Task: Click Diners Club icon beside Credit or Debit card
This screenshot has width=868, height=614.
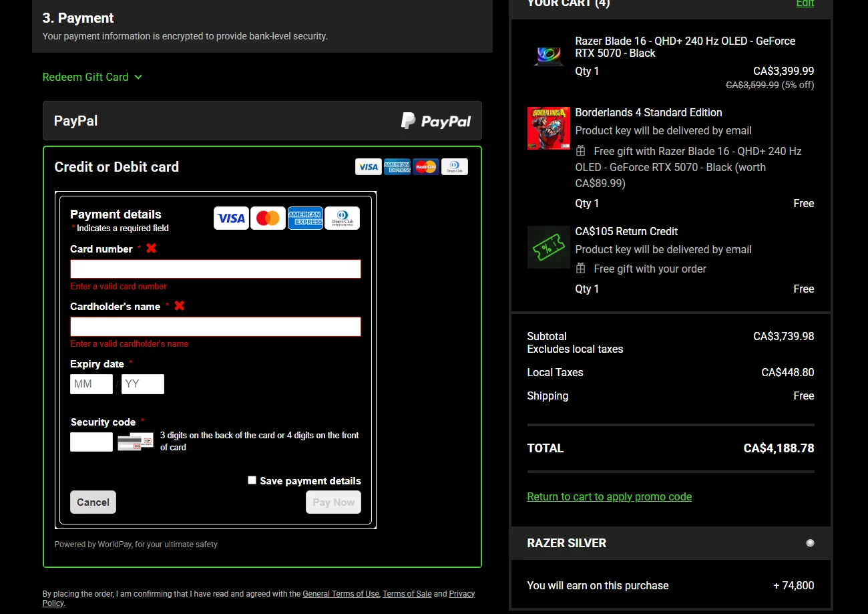Action: (455, 167)
